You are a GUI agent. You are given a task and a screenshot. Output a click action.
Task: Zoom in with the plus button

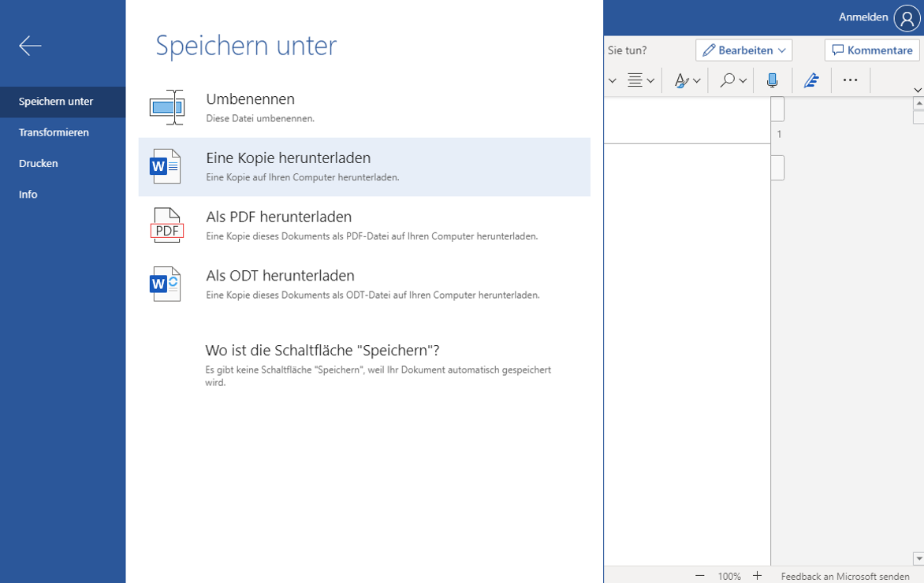757,576
